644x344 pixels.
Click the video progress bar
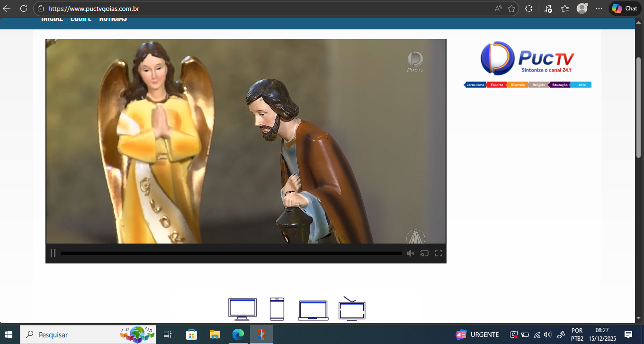(231, 253)
